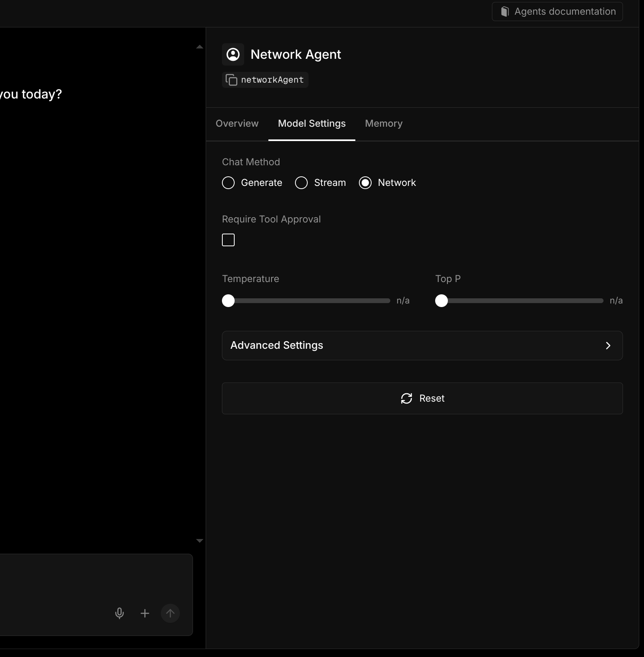Click the n/a value beside Temperature slider
Screen dimensions: 644x657
pos(403,301)
